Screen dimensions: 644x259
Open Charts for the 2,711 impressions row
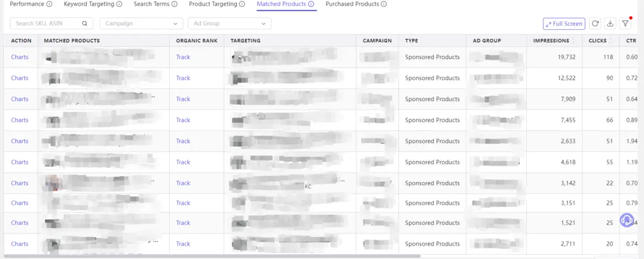[x=20, y=244]
